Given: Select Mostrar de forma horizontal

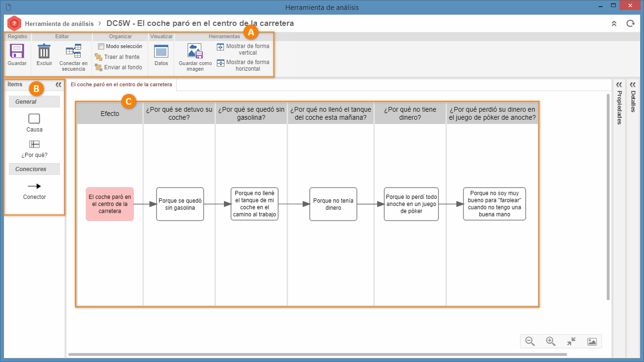Looking at the screenshot, I should pos(243,66).
